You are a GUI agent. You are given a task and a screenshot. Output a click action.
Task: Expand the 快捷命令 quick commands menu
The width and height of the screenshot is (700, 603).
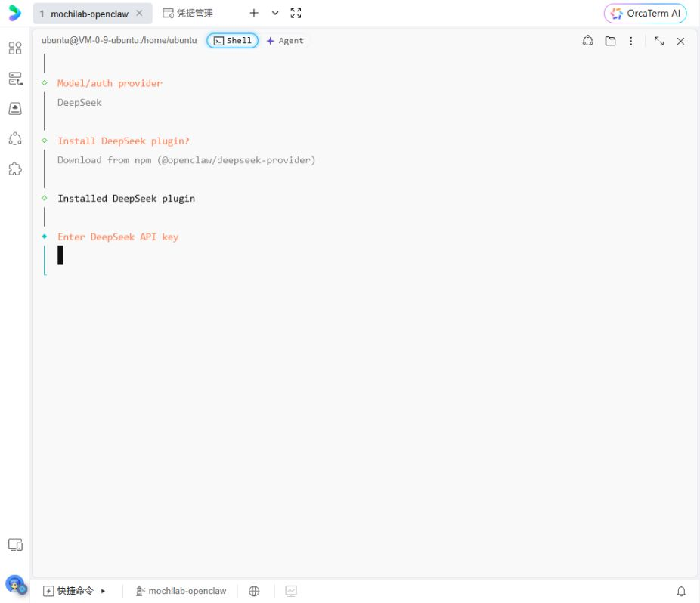tap(74, 591)
